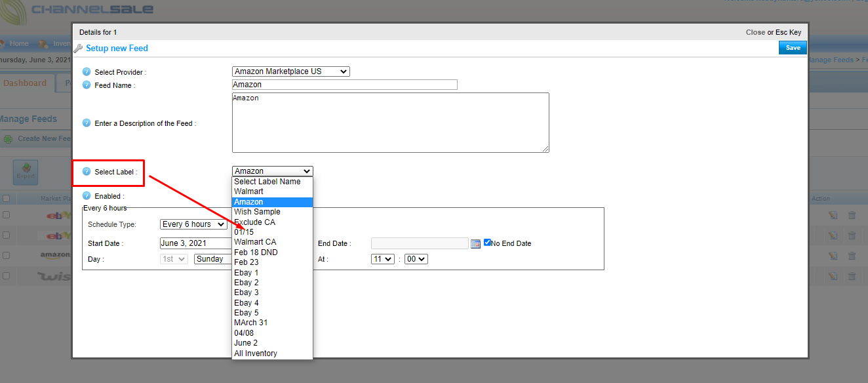Open the End Date calendar picker icon

click(x=476, y=243)
